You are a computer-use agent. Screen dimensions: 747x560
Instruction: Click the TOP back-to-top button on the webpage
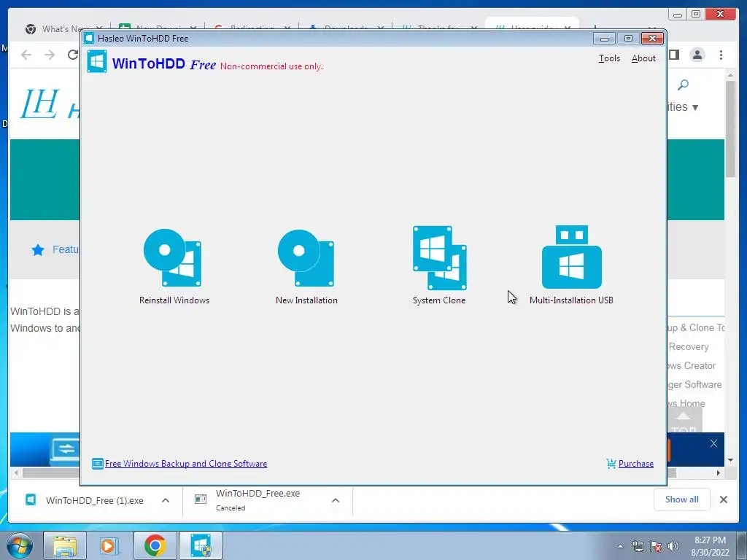click(x=684, y=421)
